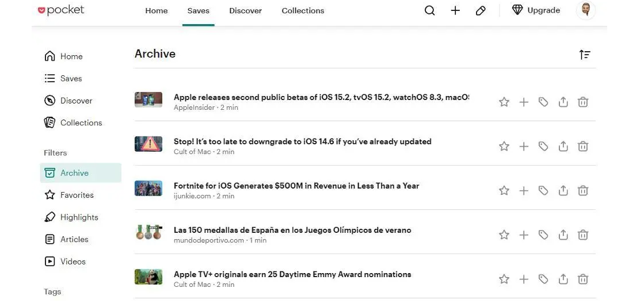Open the user profile avatar menu
Image resolution: width=644 pixels, height=307 pixels.
(585, 10)
